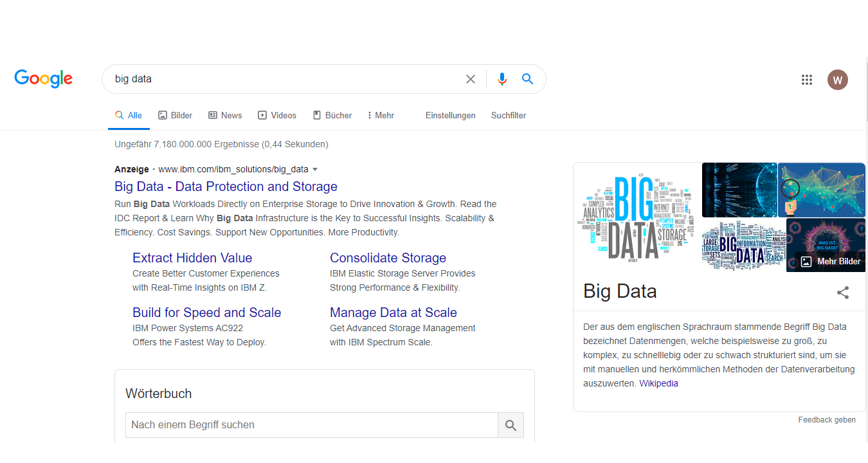Viewport: 868px width, 463px height.
Task: Open Einstellungen
Action: 451,116
